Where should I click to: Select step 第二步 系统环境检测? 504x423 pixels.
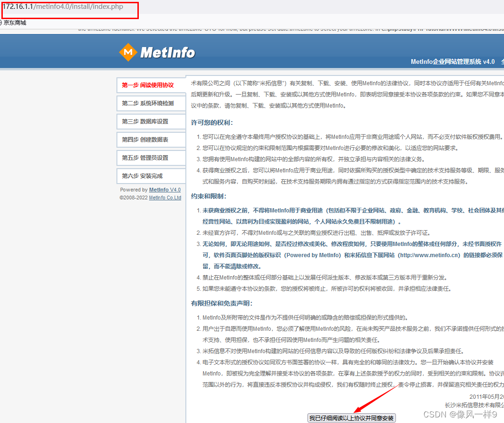151,103
